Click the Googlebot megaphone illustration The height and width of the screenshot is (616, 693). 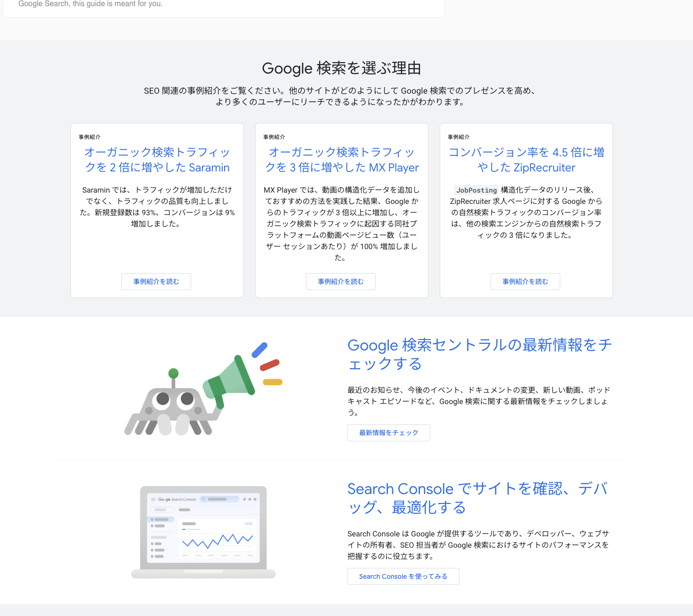click(203, 389)
